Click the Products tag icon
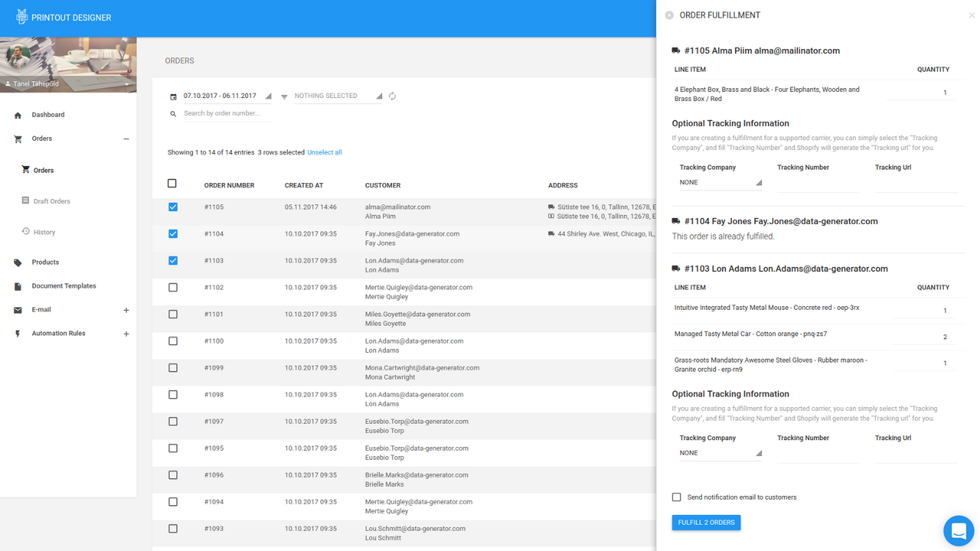 coord(18,262)
